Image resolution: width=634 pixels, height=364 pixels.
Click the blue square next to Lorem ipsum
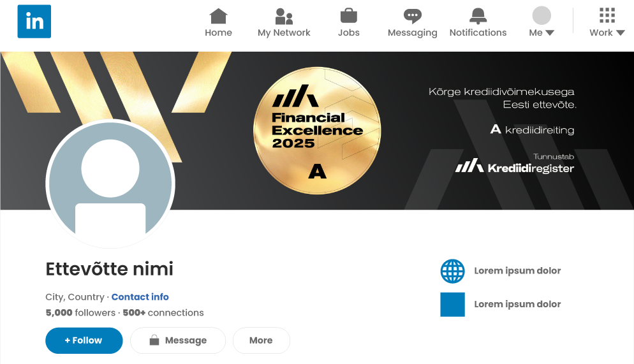click(x=452, y=305)
